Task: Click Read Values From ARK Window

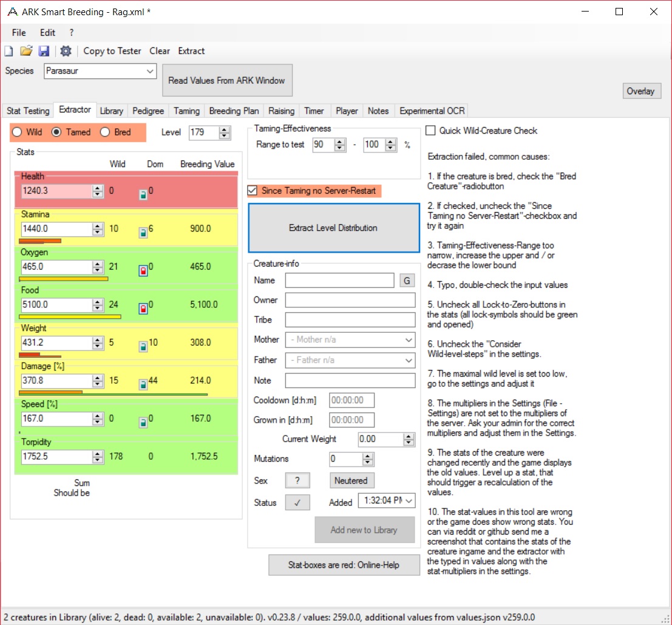Action: [227, 80]
